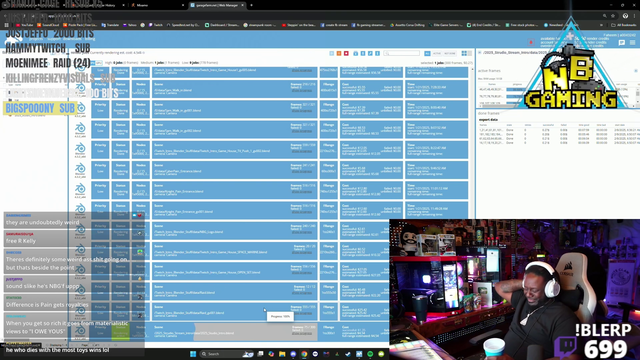Switch to grid view of render jobs

464,53
